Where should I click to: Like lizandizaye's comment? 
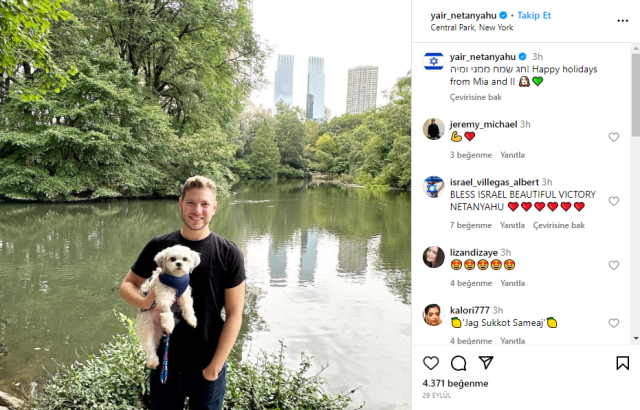(x=613, y=265)
